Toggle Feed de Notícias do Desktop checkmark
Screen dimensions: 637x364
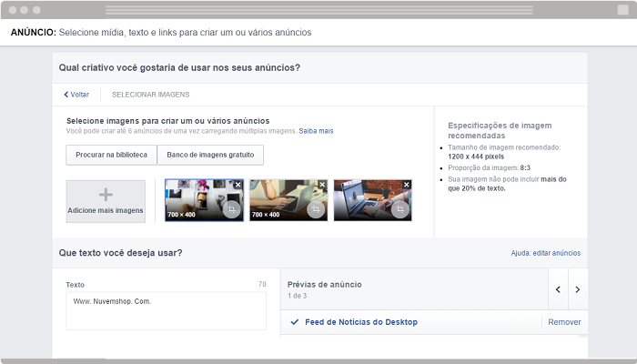(295, 322)
